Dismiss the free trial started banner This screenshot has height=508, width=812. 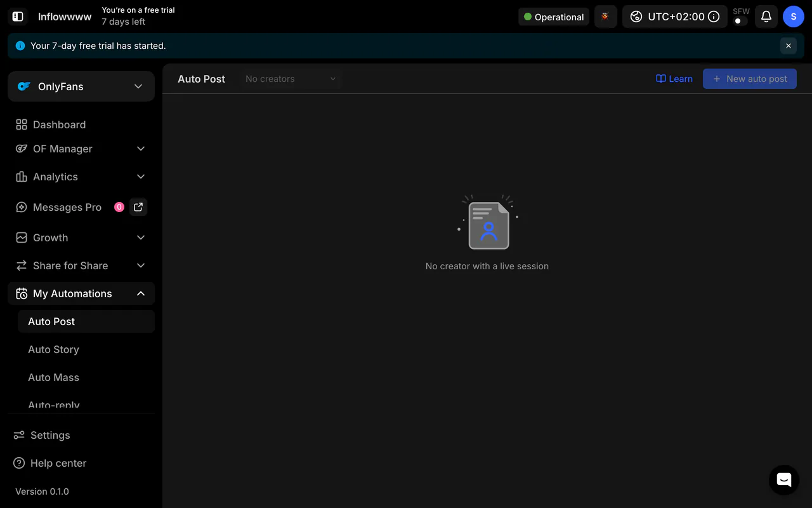[789, 46]
